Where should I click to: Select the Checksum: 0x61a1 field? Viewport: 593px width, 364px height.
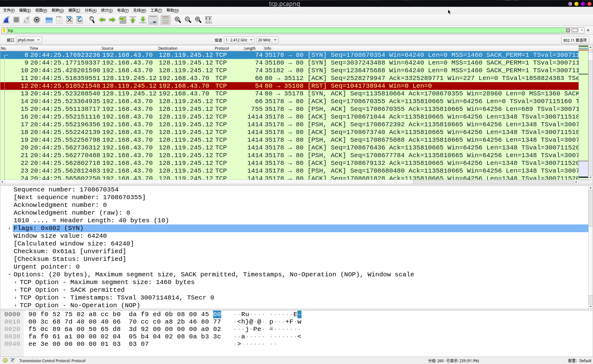(70, 251)
